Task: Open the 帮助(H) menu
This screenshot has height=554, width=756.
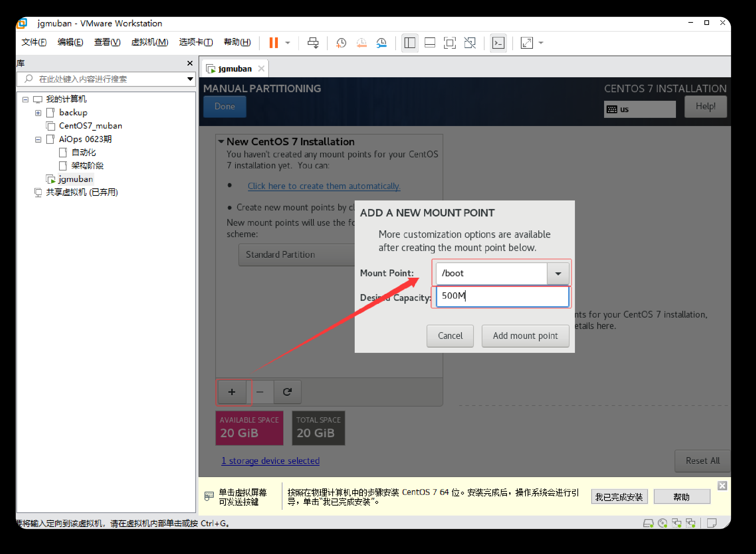Action: coord(237,42)
